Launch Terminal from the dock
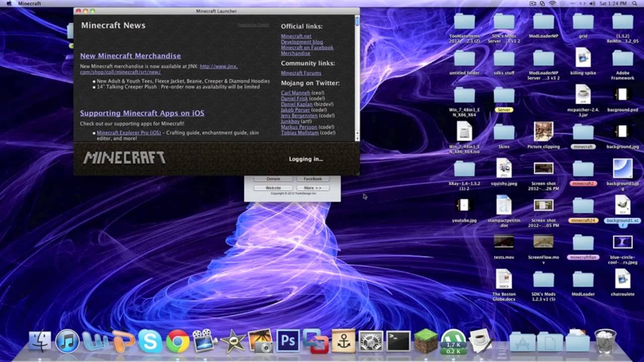The image size is (644, 362). point(398,341)
